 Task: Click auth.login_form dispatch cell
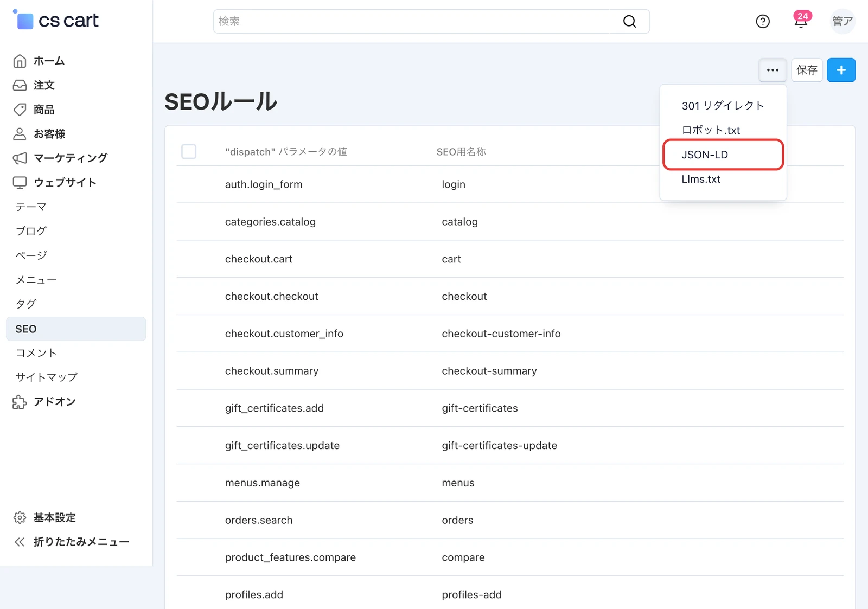(264, 184)
